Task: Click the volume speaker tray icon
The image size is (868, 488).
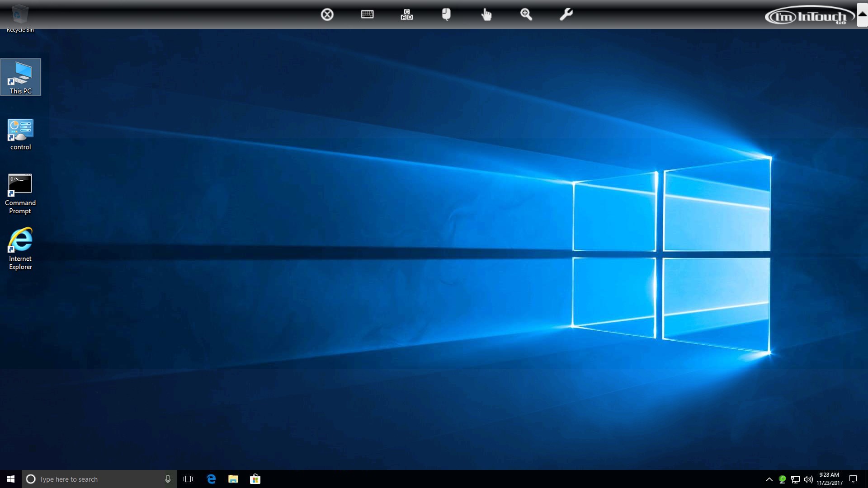Action: [808, 479]
